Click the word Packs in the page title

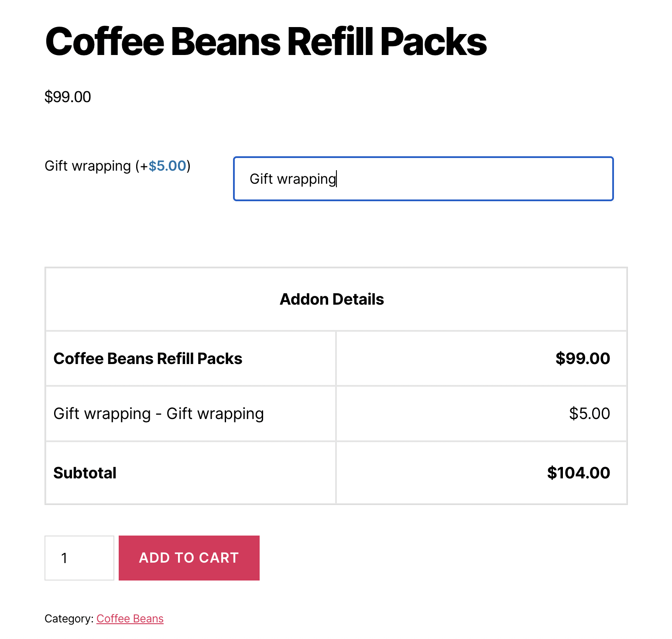point(434,42)
